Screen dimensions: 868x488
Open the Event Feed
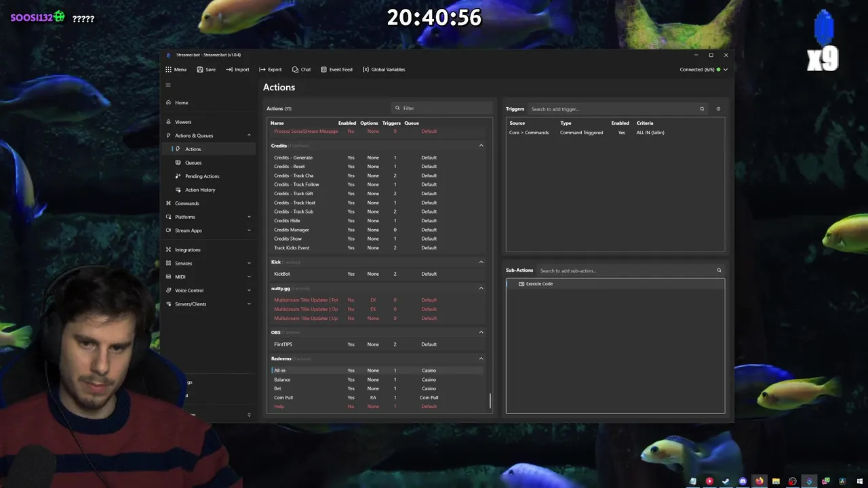point(336,69)
